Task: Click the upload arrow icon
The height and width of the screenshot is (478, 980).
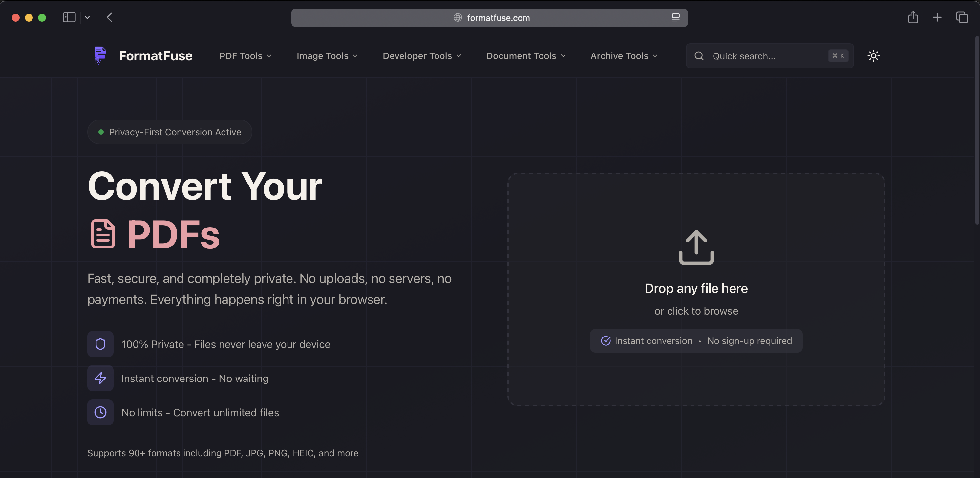Action: [696, 248]
